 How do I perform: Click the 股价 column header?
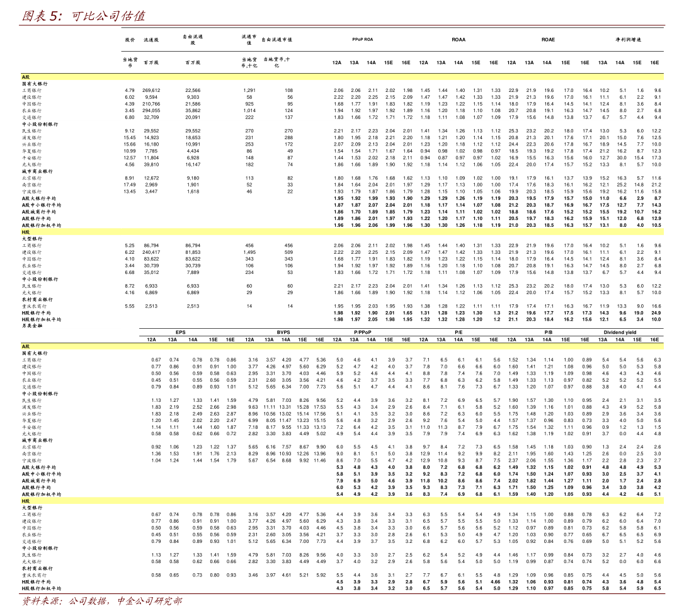pyautogui.click(x=130, y=40)
